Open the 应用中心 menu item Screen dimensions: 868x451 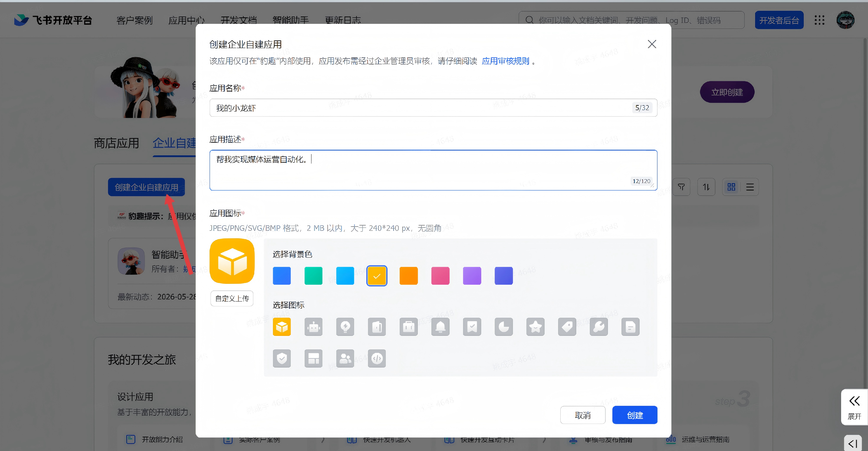(186, 20)
